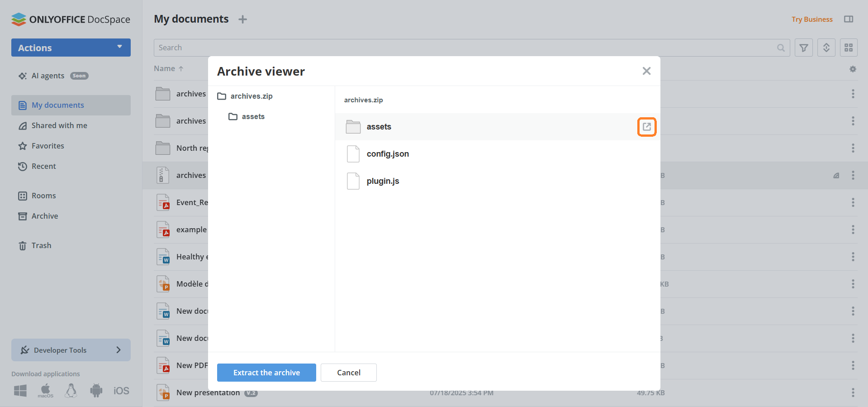868x407 pixels.
Task: Download the macOS app
Action: point(46,391)
